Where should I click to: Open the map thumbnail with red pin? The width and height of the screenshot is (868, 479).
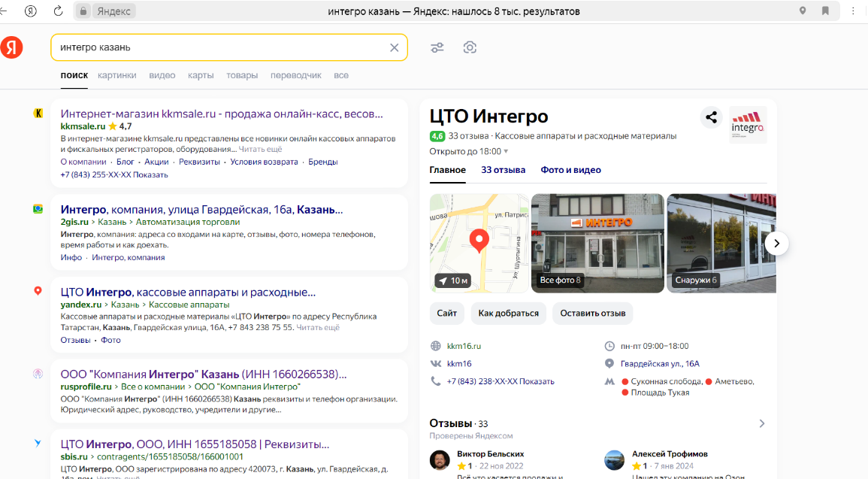point(479,243)
